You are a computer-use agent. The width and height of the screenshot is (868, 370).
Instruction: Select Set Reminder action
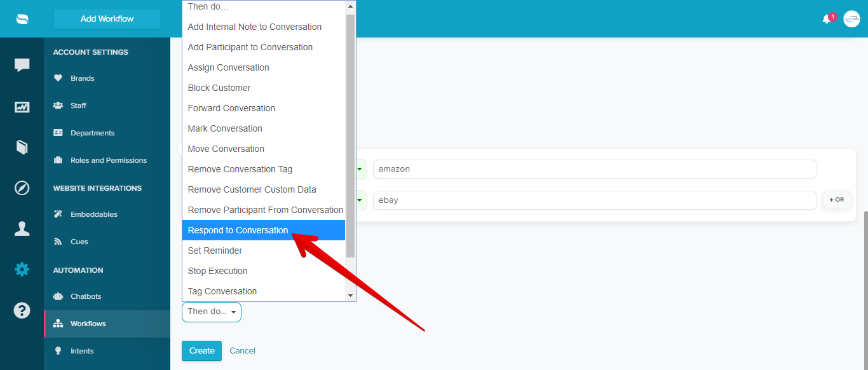tap(264, 250)
